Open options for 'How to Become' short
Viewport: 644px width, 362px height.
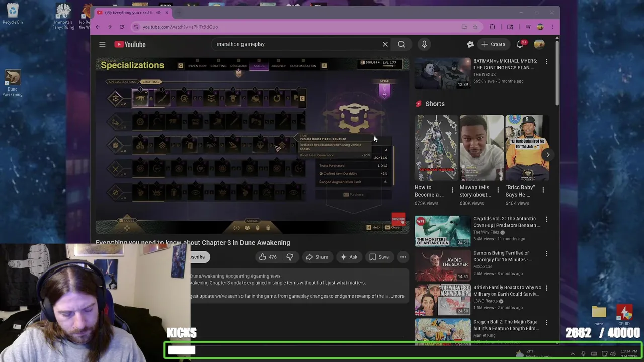[452, 190]
